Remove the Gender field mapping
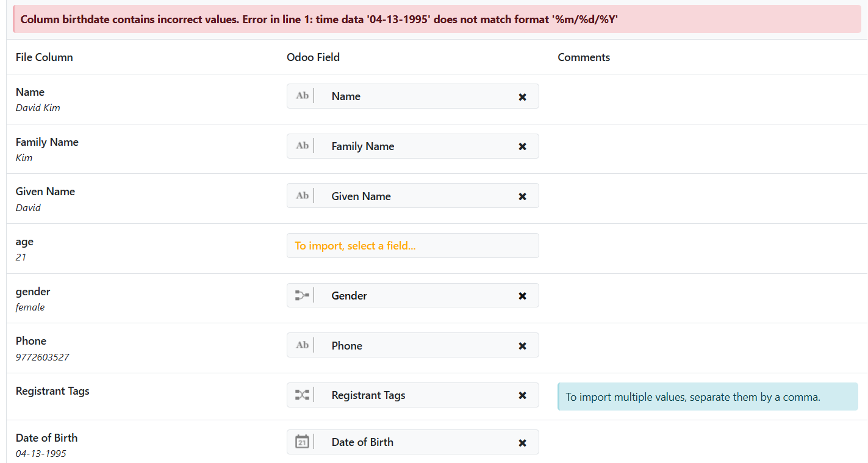Screen dimensions: 868x463 (x=522, y=296)
